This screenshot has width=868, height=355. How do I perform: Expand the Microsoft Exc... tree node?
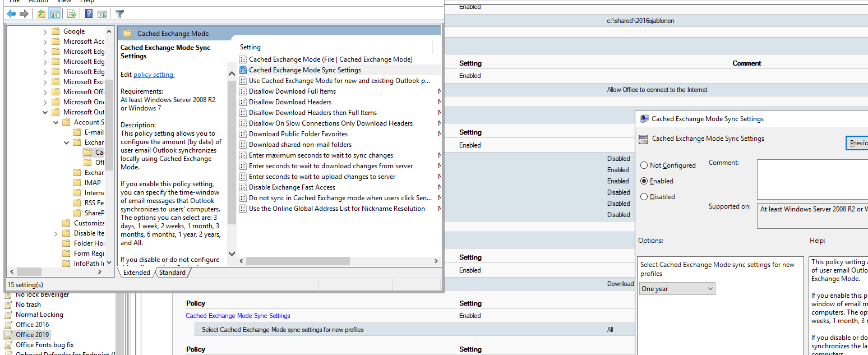coord(45,82)
